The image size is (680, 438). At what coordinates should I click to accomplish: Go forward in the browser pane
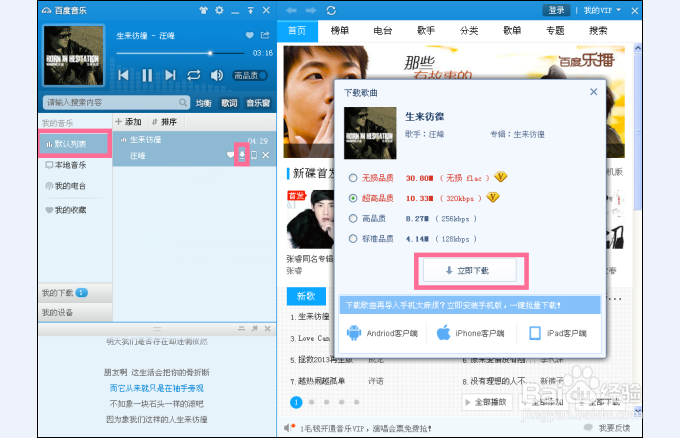click(311, 10)
